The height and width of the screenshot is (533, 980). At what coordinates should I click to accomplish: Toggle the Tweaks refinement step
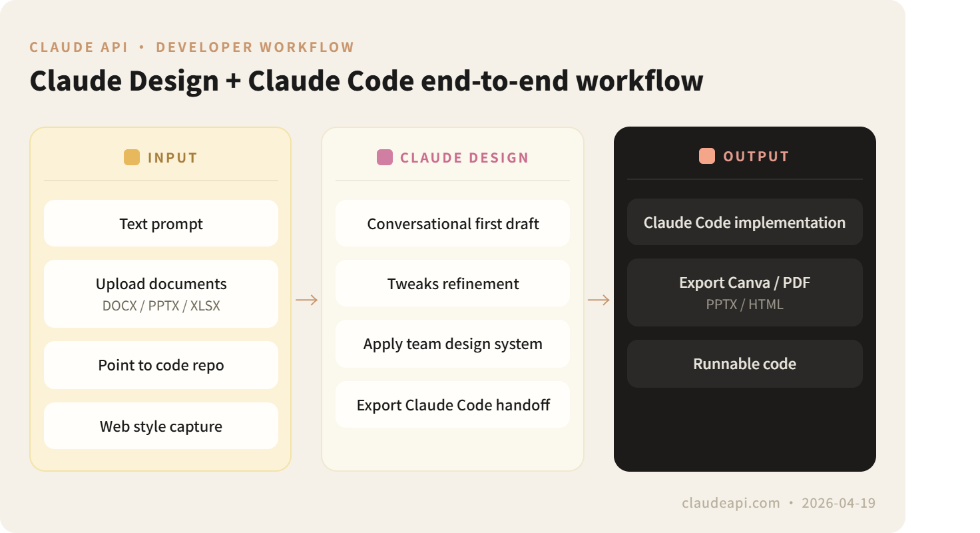(453, 283)
